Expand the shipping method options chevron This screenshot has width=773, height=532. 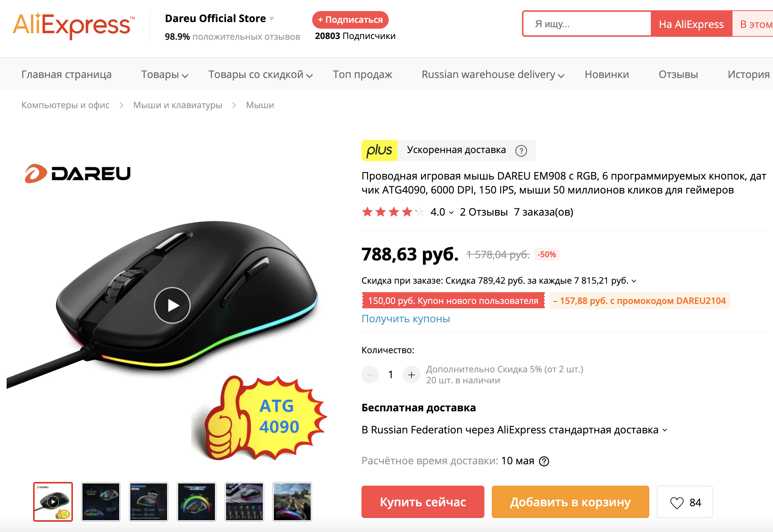pyautogui.click(x=665, y=430)
